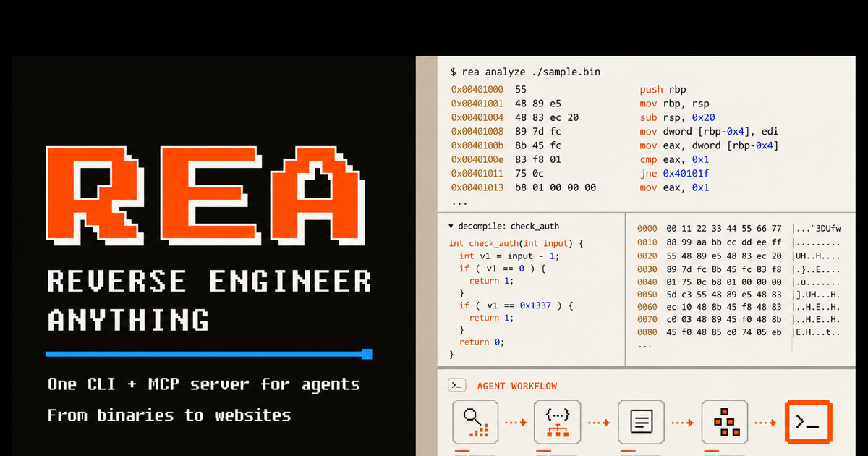Click the "ANYTHING" heading word
This screenshot has width=868, height=456.
point(128,319)
